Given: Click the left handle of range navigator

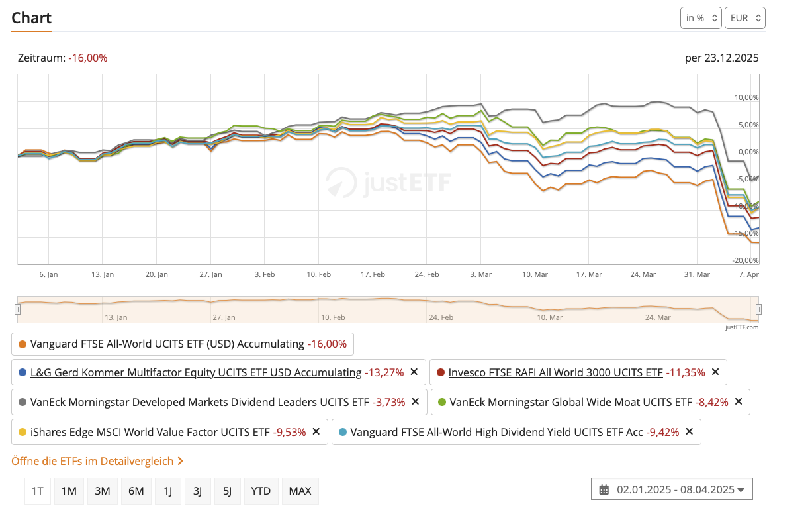Looking at the screenshot, I should (18, 309).
